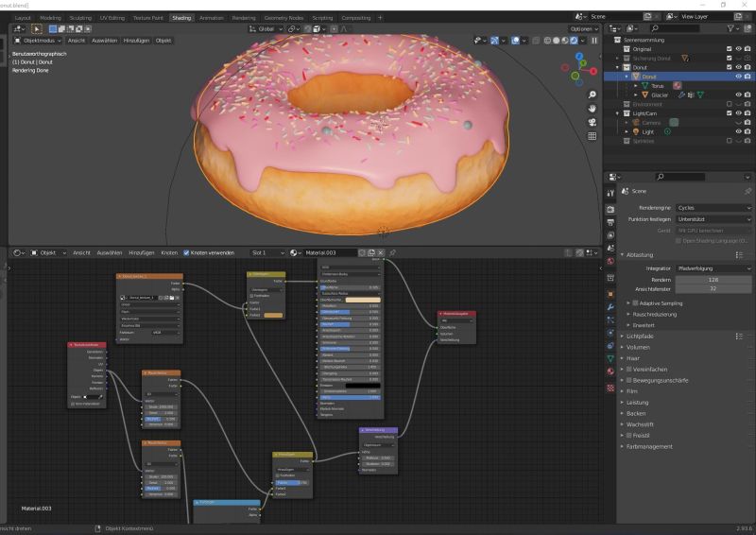This screenshot has width=756, height=535.
Task: Duplicate Material.003 with the copy icon
Action: (371, 252)
